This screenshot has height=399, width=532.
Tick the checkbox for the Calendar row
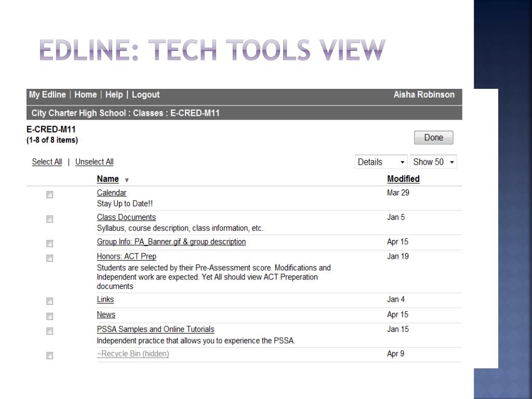pos(49,195)
